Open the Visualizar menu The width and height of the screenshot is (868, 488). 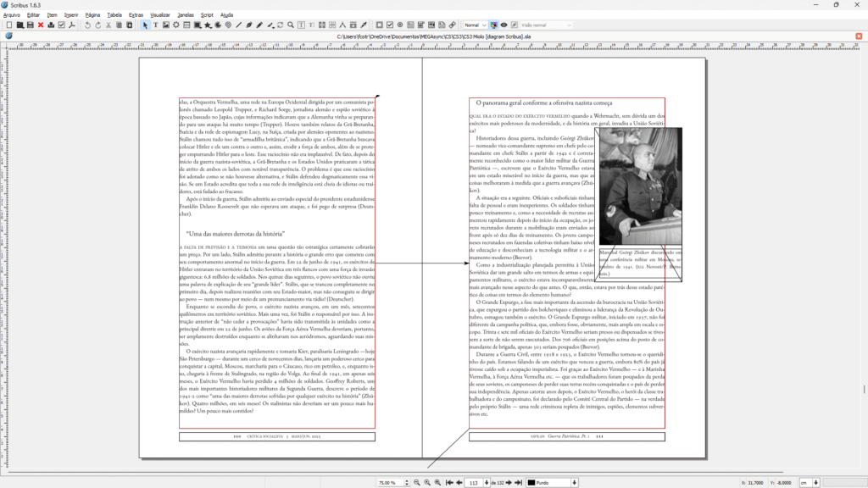click(159, 15)
